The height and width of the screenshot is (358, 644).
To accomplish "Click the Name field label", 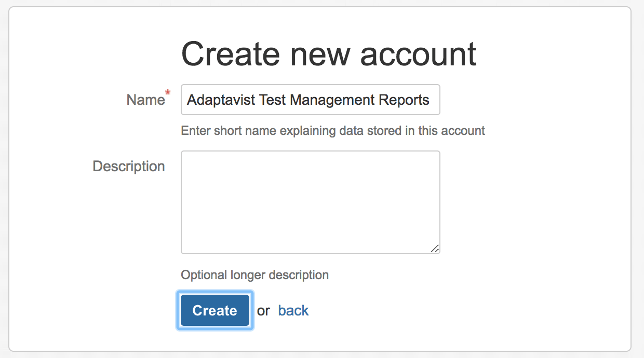I will point(146,100).
